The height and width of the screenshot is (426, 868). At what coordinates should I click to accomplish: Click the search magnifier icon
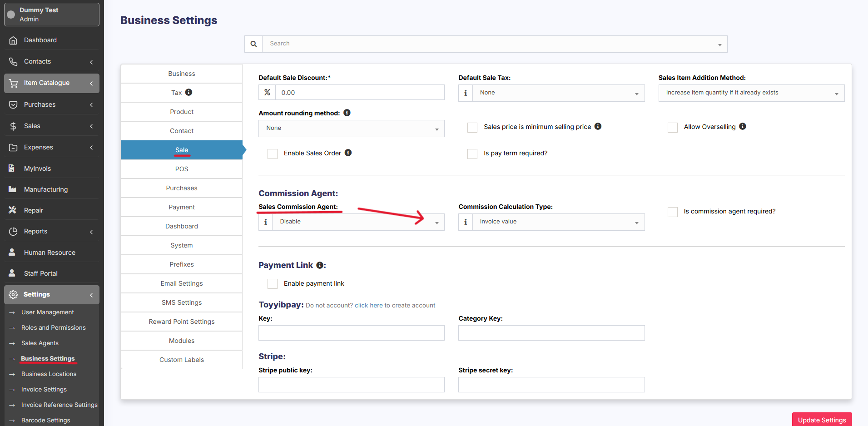point(253,44)
